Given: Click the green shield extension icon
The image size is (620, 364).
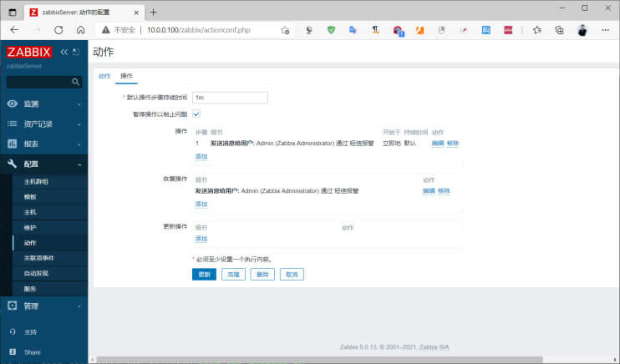Looking at the screenshot, I should [x=332, y=30].
